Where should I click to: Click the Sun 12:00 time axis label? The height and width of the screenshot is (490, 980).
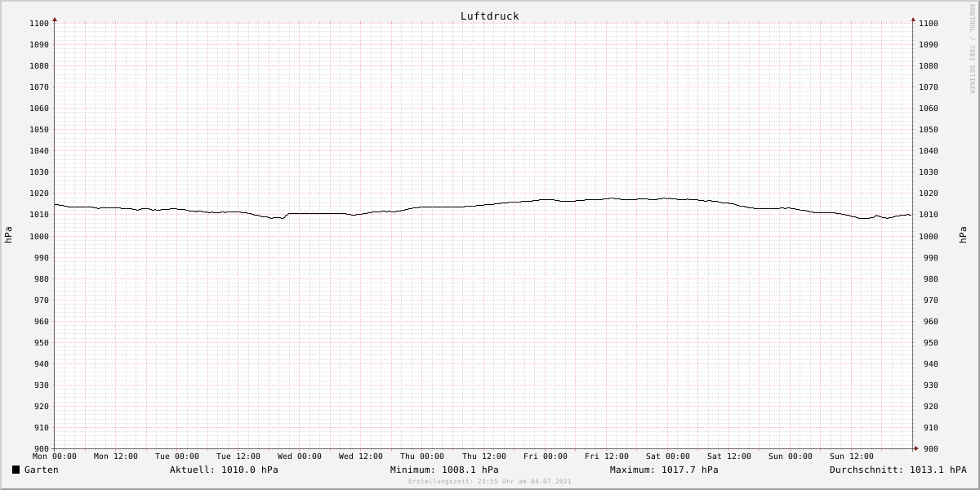point(852,457)
